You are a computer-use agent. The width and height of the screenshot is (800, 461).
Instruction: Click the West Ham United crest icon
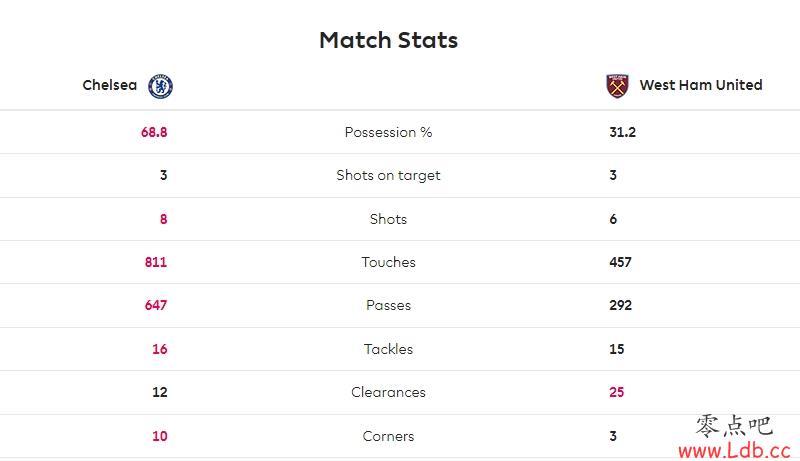(617, 86)
